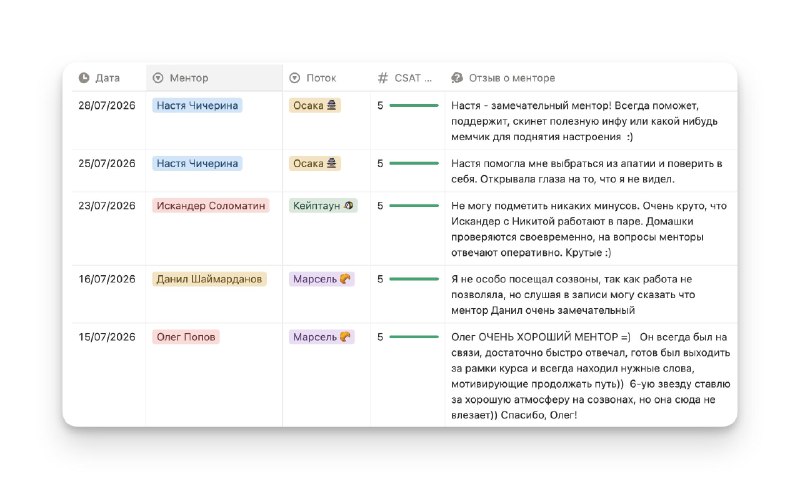Click the CSAT progress bar in 28/07/2026 row
The height and width of the screenshot is (489, 800).
coord(414,105)
